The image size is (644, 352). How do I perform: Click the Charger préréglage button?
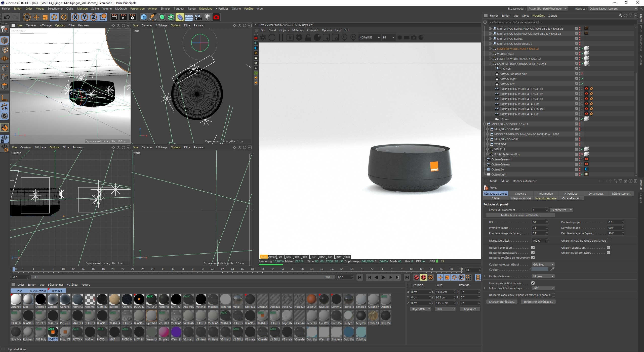(502, 302)
